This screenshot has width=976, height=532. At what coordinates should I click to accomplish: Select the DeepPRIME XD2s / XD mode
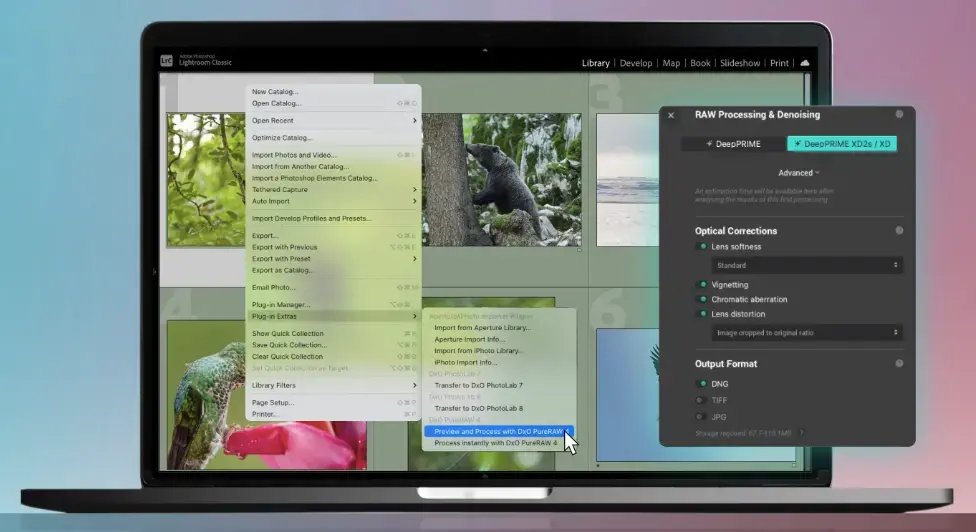[842, 144]
